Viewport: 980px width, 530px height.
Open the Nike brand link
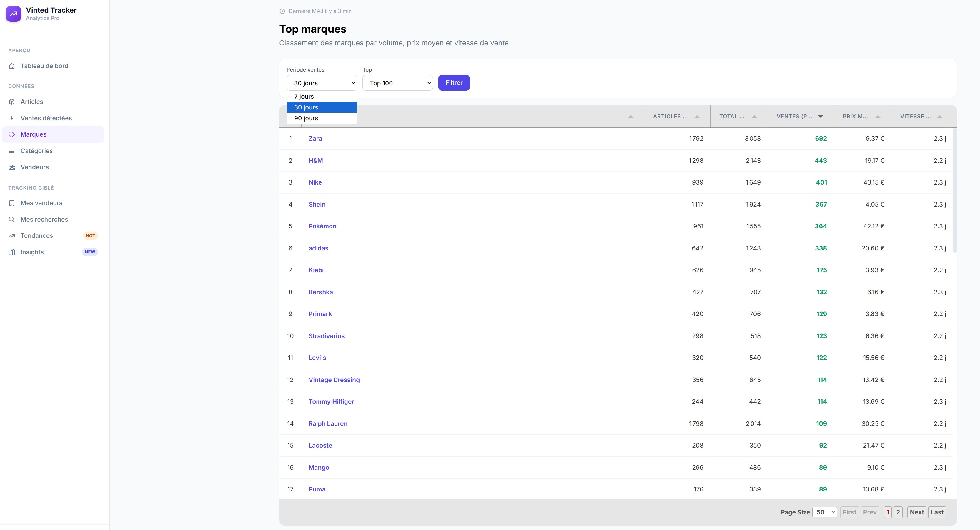[315, 182]
